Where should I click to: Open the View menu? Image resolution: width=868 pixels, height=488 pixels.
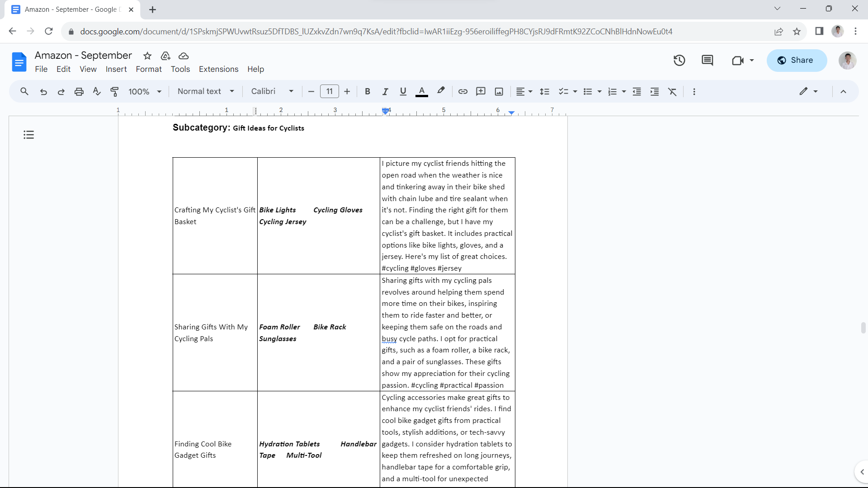(x=88, y=69)
